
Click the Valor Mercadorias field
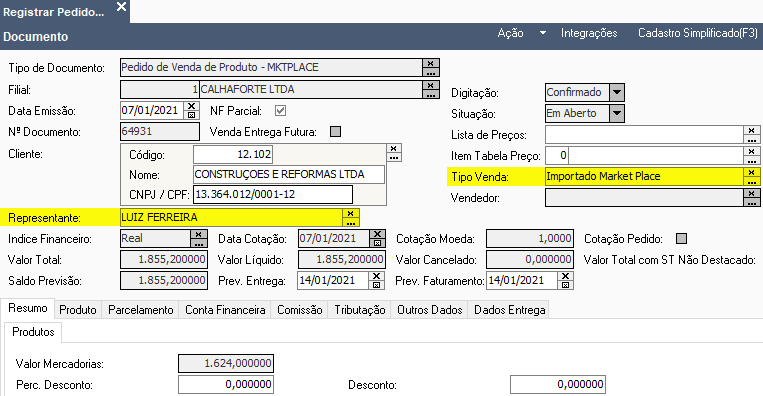point(226,363)
